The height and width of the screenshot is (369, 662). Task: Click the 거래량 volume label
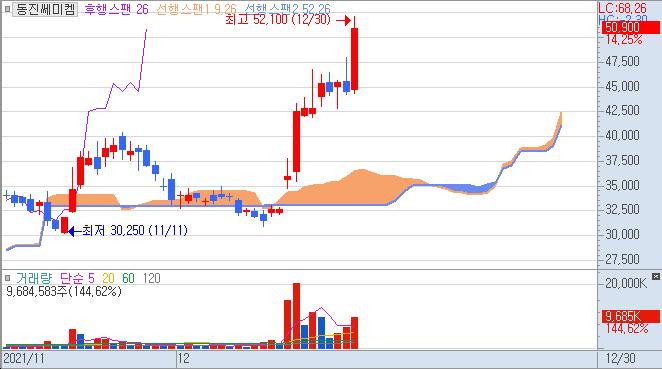point(34,278)
